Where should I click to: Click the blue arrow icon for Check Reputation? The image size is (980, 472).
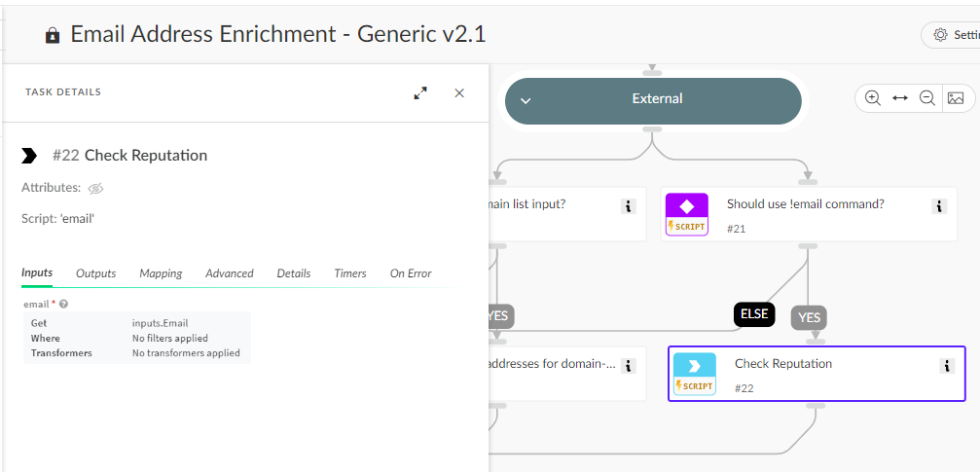(695, 366)
